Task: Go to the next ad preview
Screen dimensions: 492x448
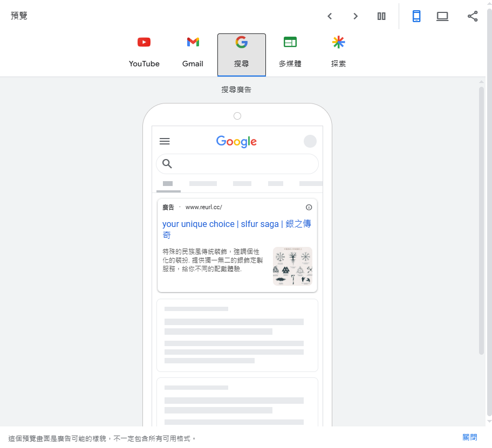Action: point(355,16)
